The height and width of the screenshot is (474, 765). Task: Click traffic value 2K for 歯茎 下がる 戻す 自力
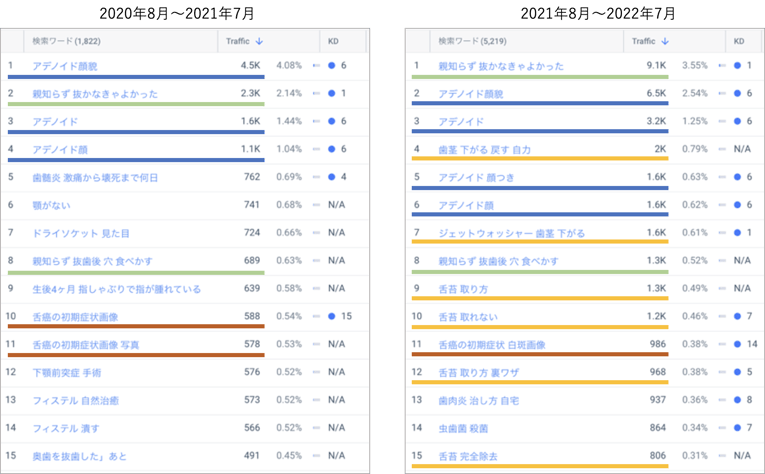pyautogui.click(x=660, y=149)
